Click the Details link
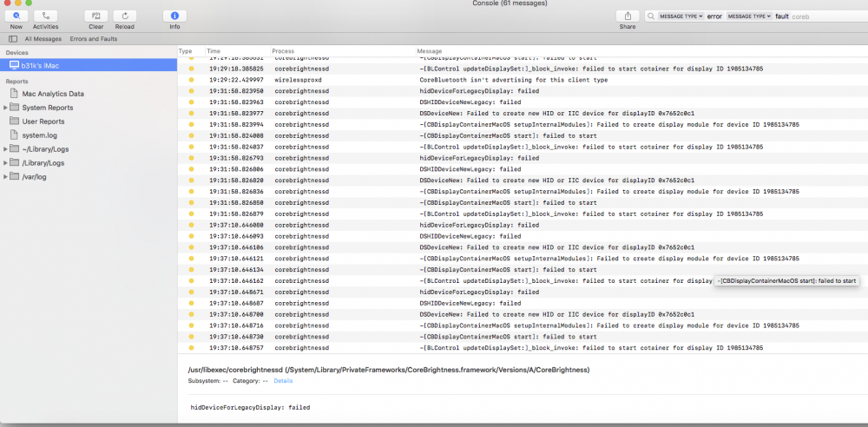The image size is (868, 427). pyautogui.click(x=283, y=381)
